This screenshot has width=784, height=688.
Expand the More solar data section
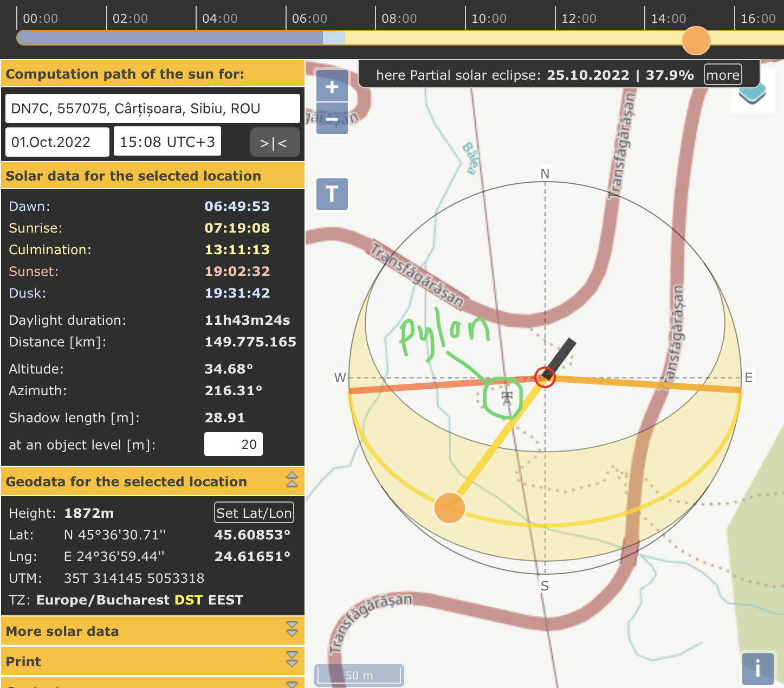click(291, 630)
